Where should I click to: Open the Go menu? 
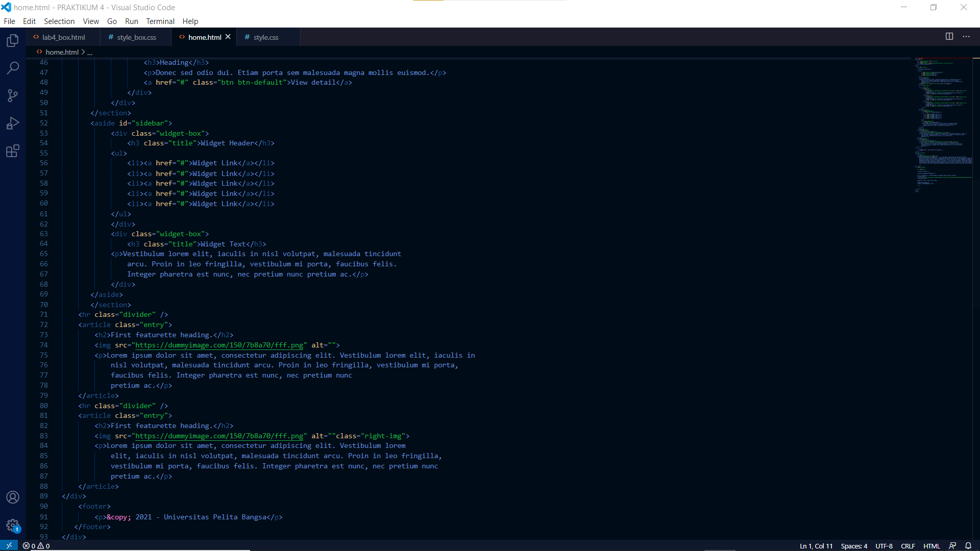point(112,21)
